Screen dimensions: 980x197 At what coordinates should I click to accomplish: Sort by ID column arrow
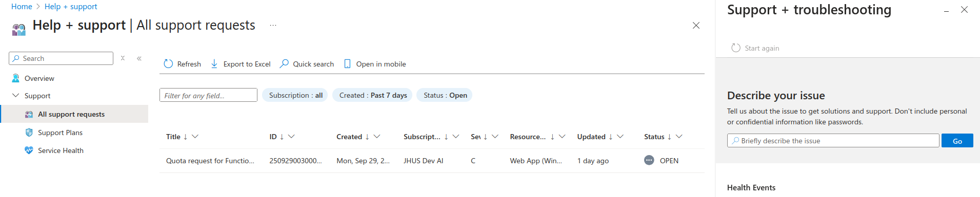[x=282, y=137]
